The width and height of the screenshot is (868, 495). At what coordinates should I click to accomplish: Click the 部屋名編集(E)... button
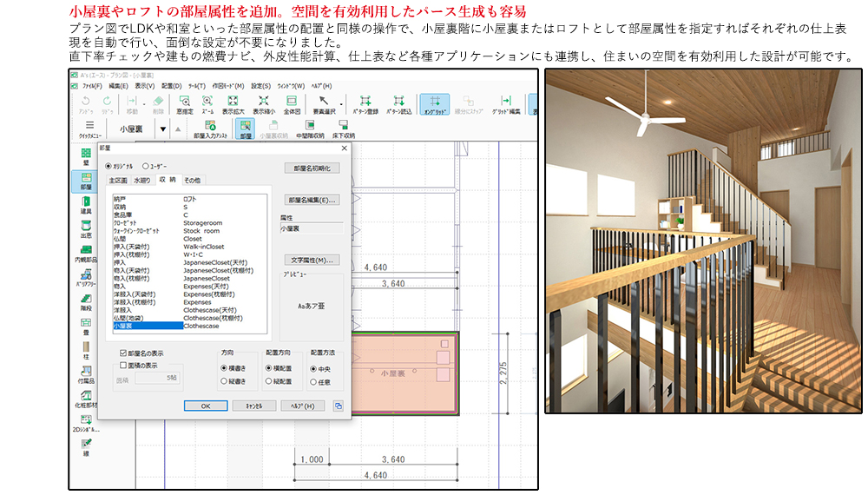tap(312, 200)
